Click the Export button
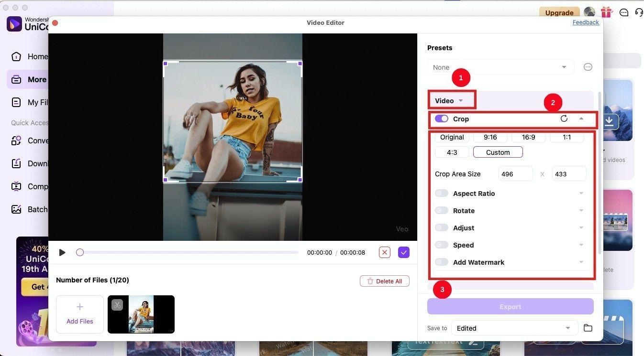644x356 pixels. tap(511, 307)
